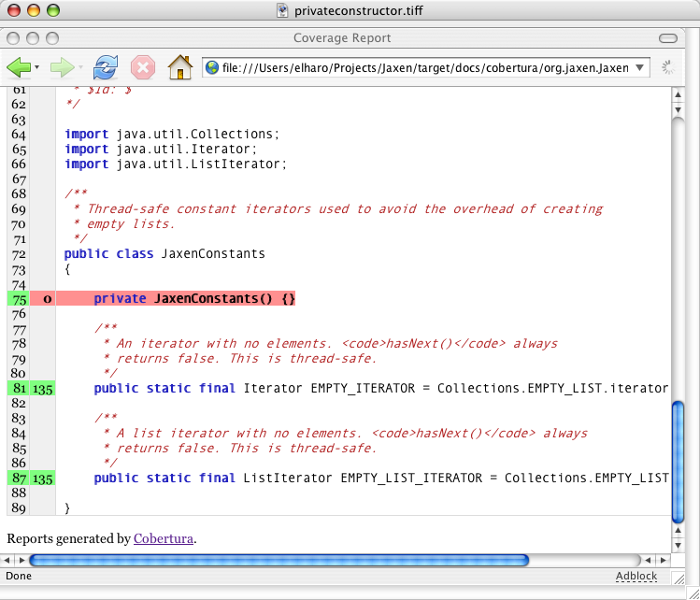The width and height of the screenshot is (700, 600).
Task: Click the loading throbber icon
Action: click(669, 67)
